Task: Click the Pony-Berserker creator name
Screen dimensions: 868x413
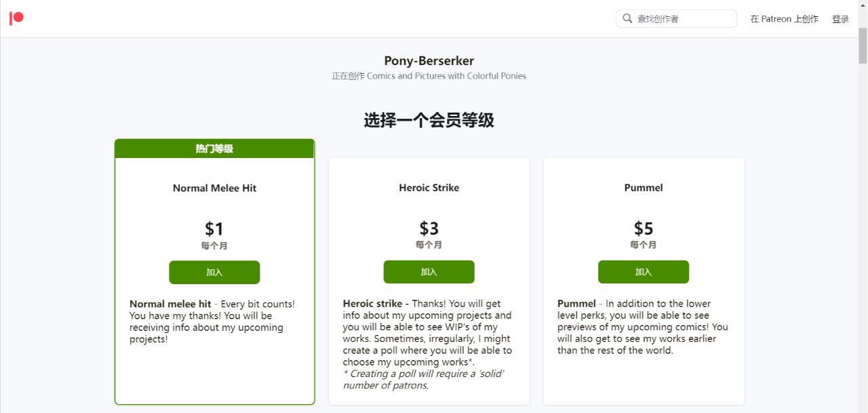Action: point(429,61)
